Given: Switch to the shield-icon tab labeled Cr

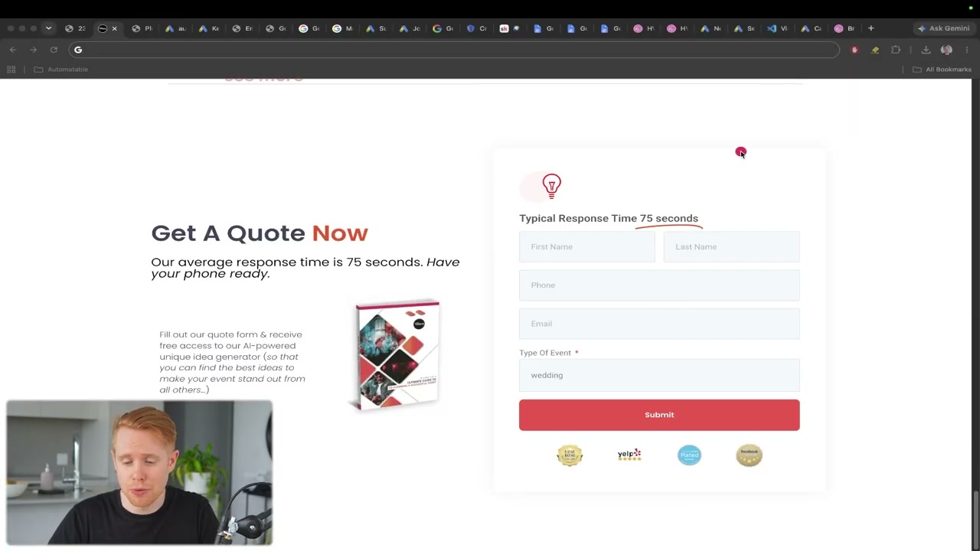Looking at the screenshot, I should pyautogui.click(x=476, y=28).
